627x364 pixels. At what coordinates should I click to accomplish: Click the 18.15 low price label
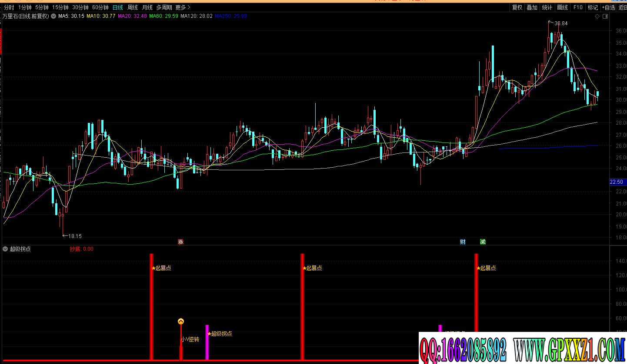click(75, 236)
